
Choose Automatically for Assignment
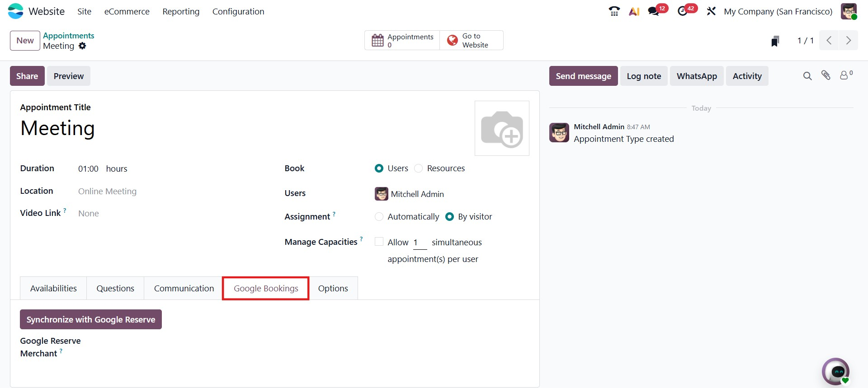click(379, 217)
